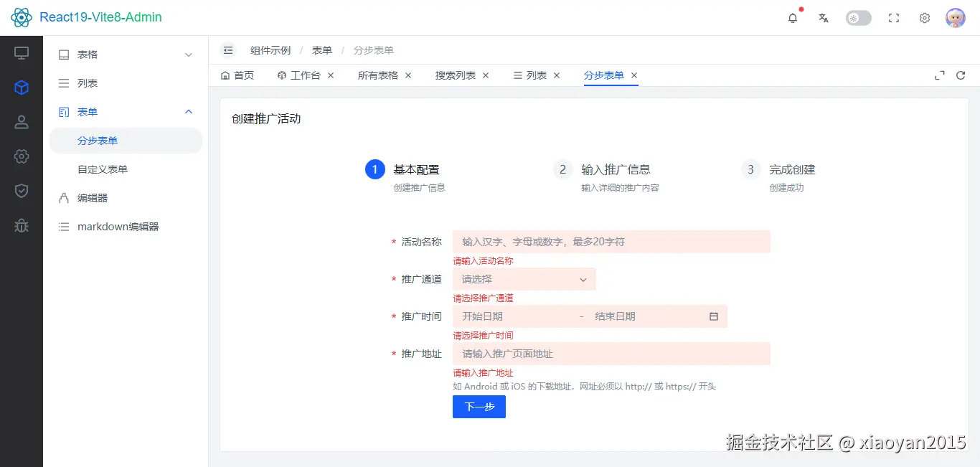Close the 列表 tab

click(557, 75)
